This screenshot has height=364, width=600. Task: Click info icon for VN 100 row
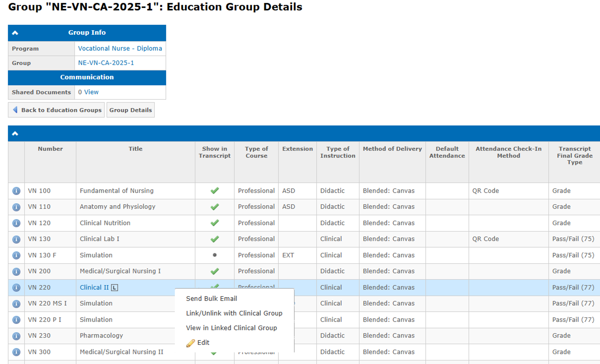pyautogui.click(x=16, y=191)
